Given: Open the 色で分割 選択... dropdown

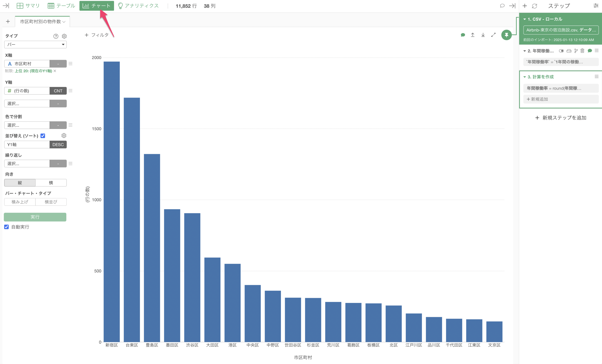Looking at the screenshot, I should (x=27, y=125).
